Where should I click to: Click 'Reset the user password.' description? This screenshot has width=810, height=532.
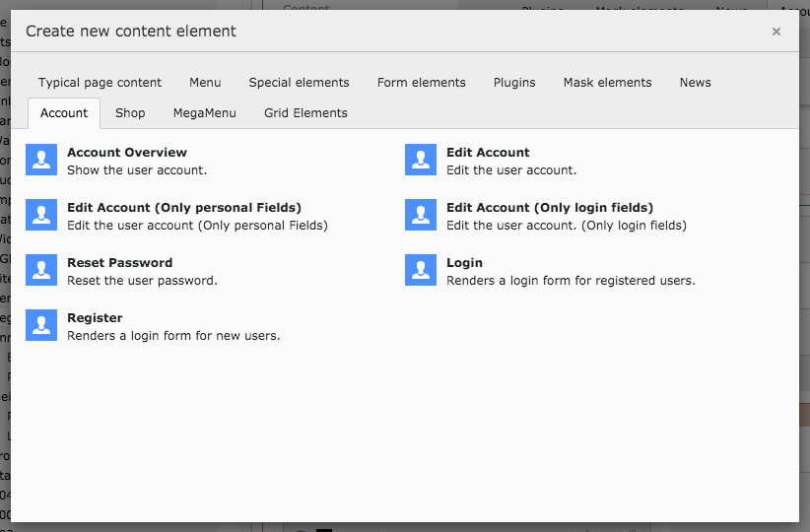(x=143, y=281)
